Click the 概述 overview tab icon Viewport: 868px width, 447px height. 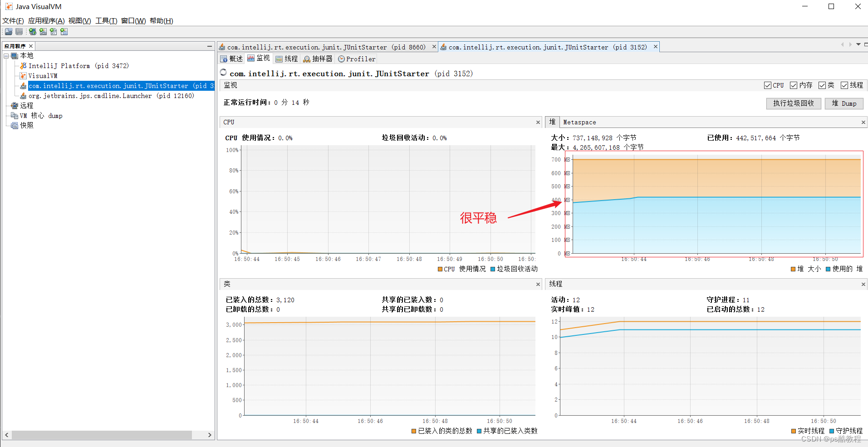(x=224, y=59)
